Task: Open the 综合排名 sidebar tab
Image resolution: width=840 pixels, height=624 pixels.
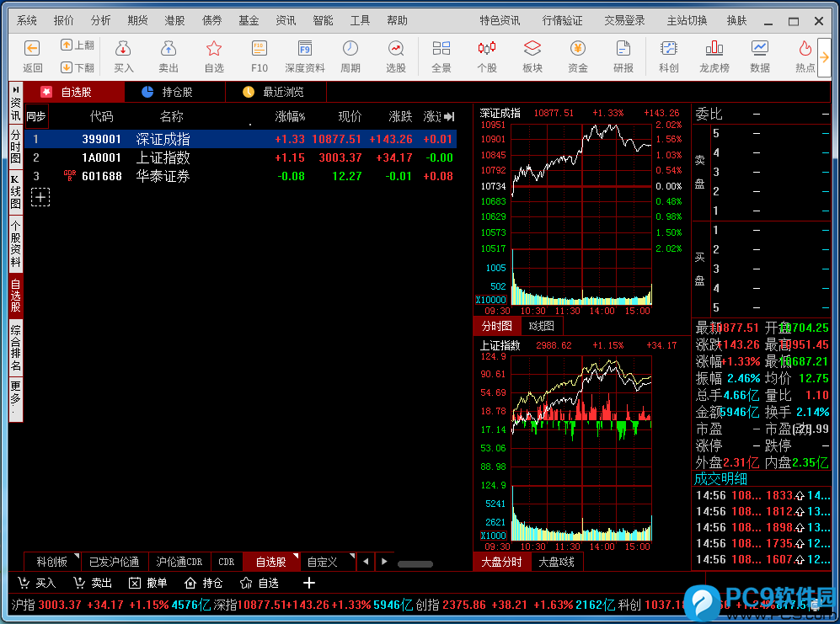Action: [15, 348]
